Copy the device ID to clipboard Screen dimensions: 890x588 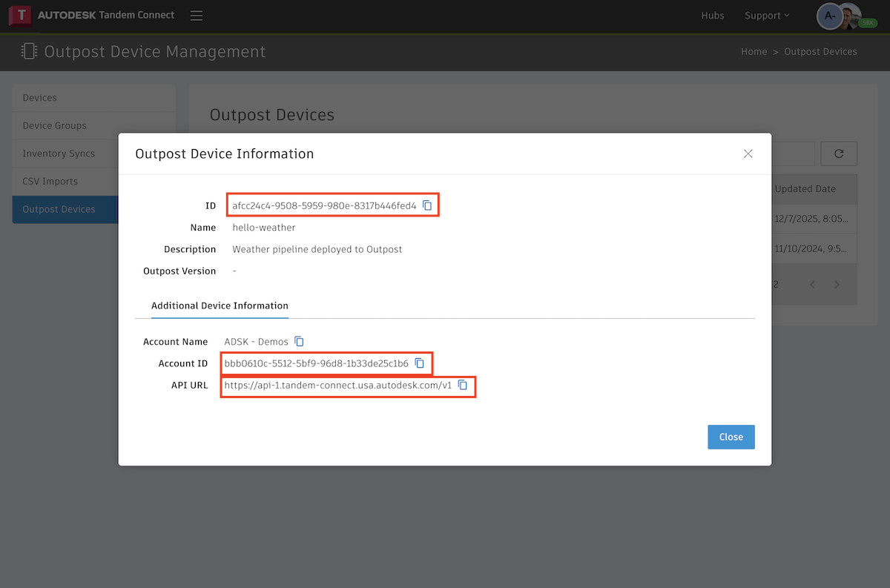tap(427, 205)
